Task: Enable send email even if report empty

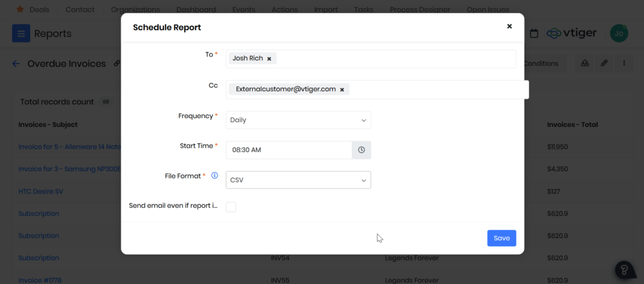Action: (x=231, y=207)
